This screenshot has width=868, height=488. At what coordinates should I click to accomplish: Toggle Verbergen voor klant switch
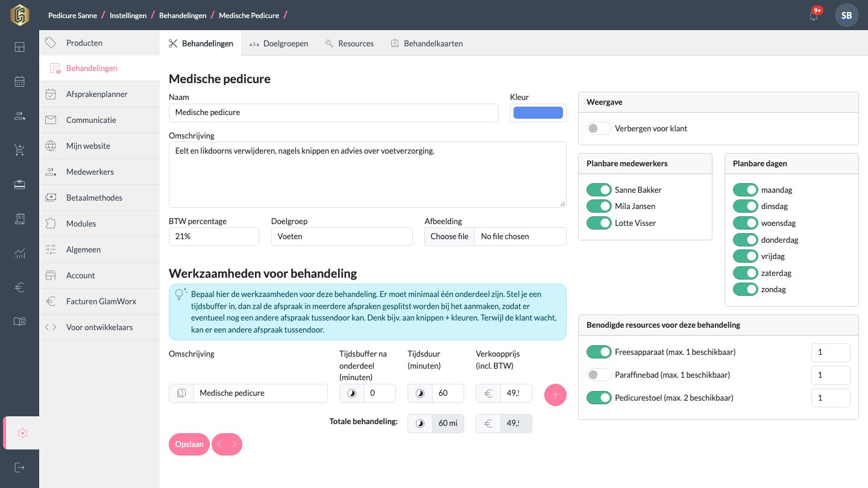tap(599, 128)
